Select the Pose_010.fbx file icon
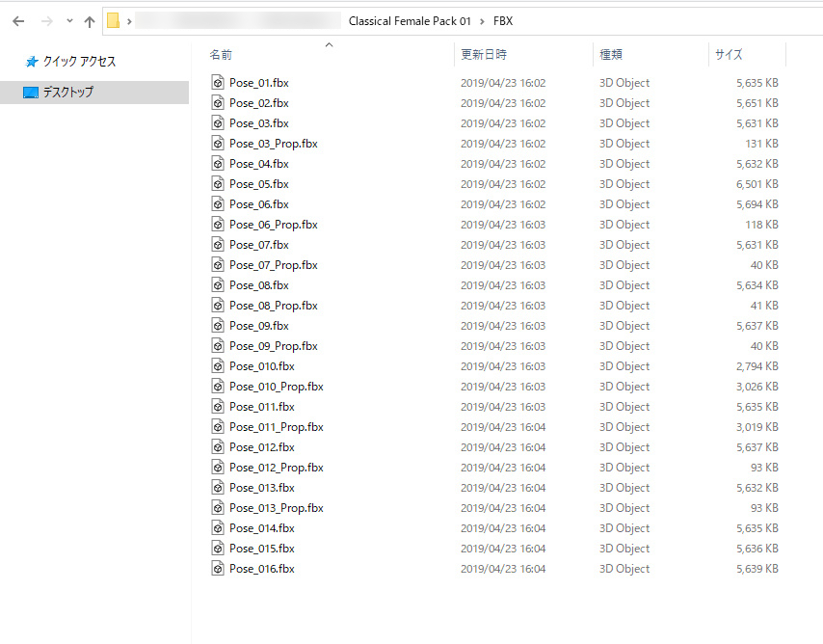This screenshot has width=823, height=644. tap(218, 366)
